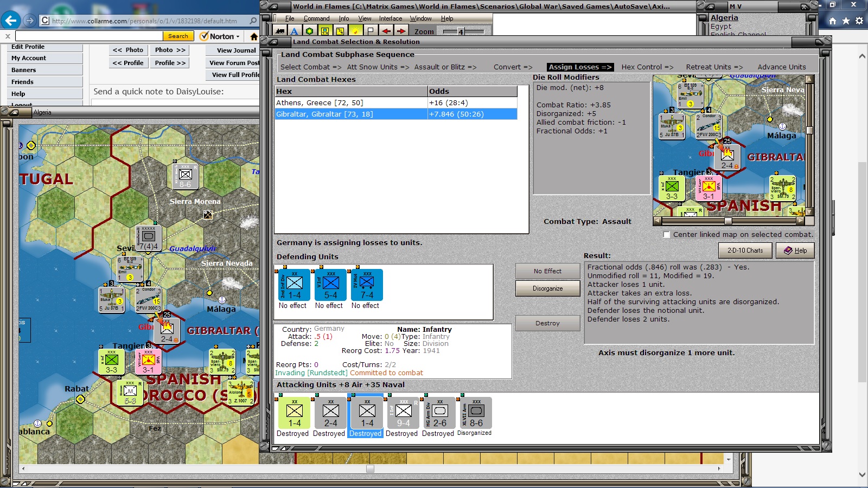The height and width of the screenshot is (488, 868).
Task: Click the No Effect button
Action: (x=547, y=271)
